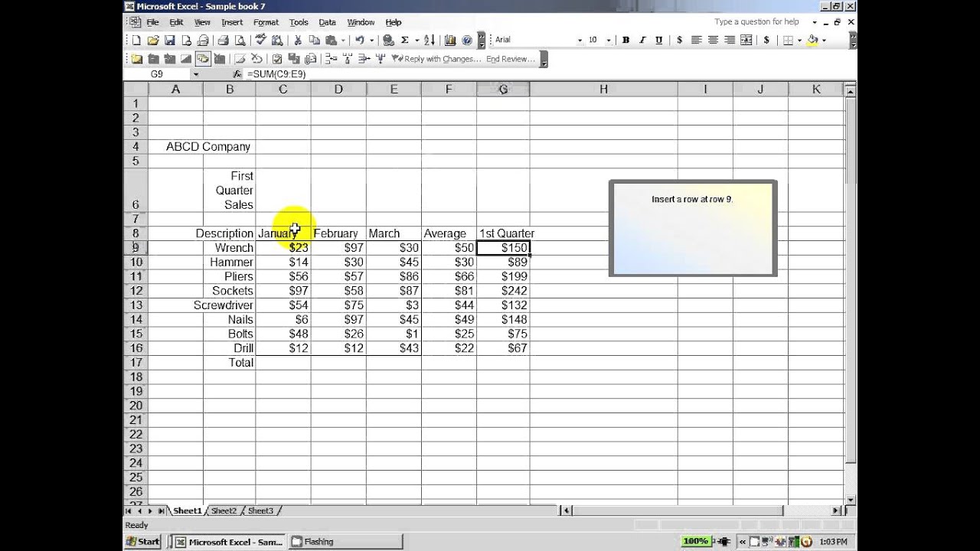Viewport: 980px width, 551px height.
Task: Paste from the clipboard icon
Action: 331,41
